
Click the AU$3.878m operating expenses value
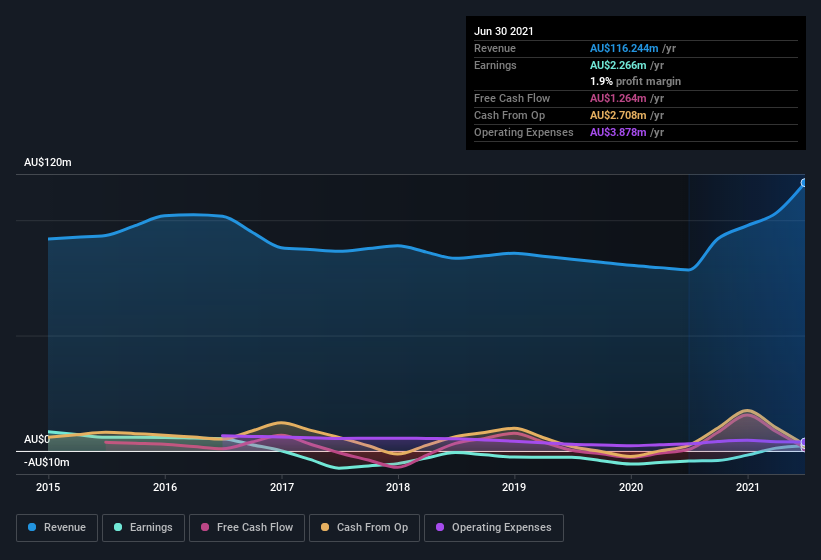618,132
